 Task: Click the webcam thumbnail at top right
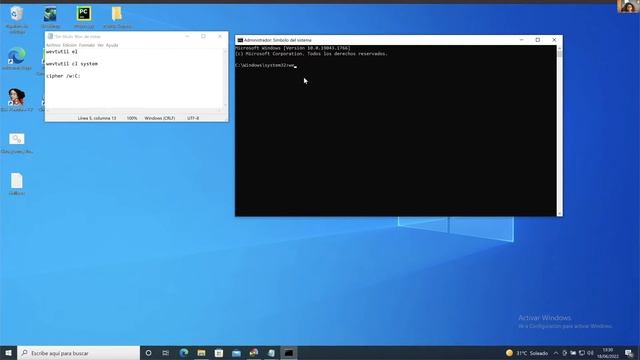pyautogui.click(x=628, y=6)
